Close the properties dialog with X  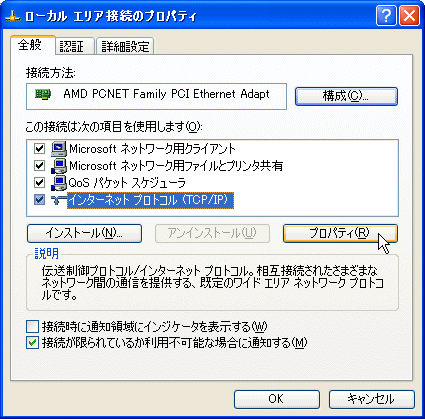409,15
